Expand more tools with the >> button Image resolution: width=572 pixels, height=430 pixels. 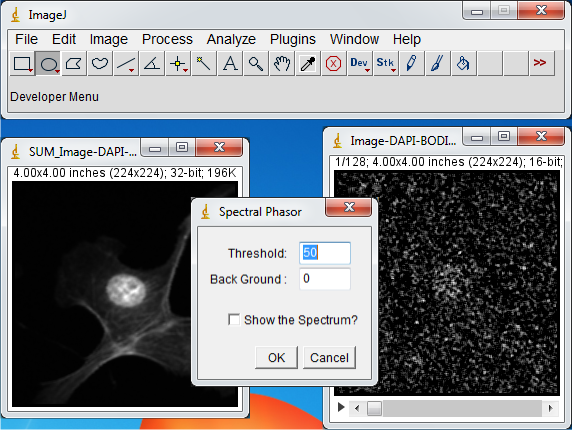point(541,64)
